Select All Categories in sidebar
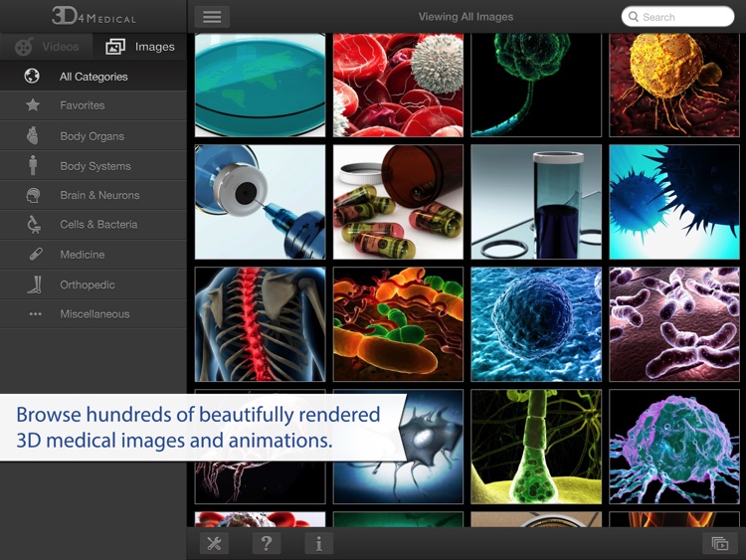The image size is (746, 560). click(93, 77)
